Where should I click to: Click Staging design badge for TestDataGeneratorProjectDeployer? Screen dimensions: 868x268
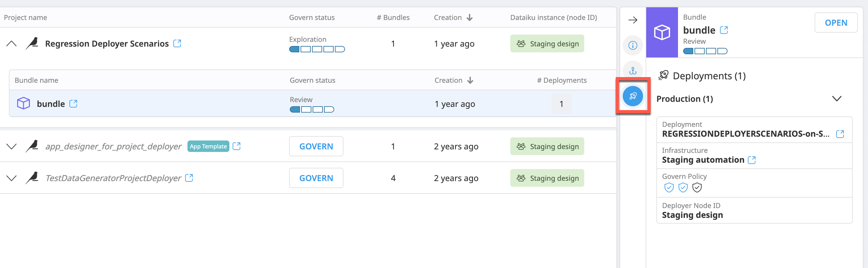pos(547,178)
